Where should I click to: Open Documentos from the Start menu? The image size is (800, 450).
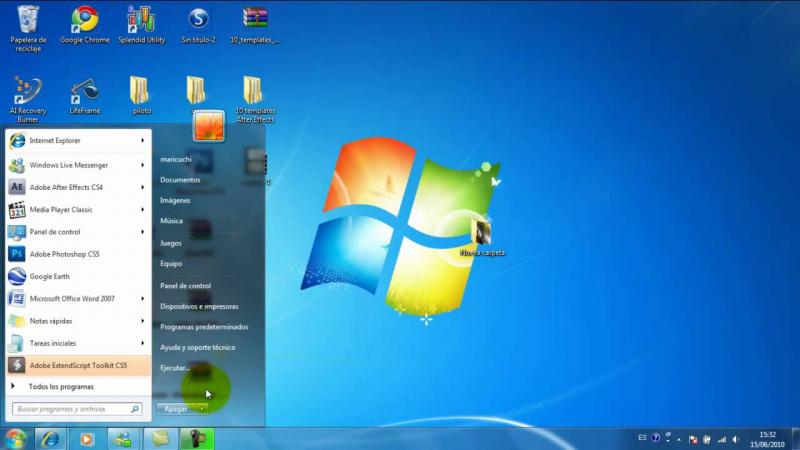180,180
